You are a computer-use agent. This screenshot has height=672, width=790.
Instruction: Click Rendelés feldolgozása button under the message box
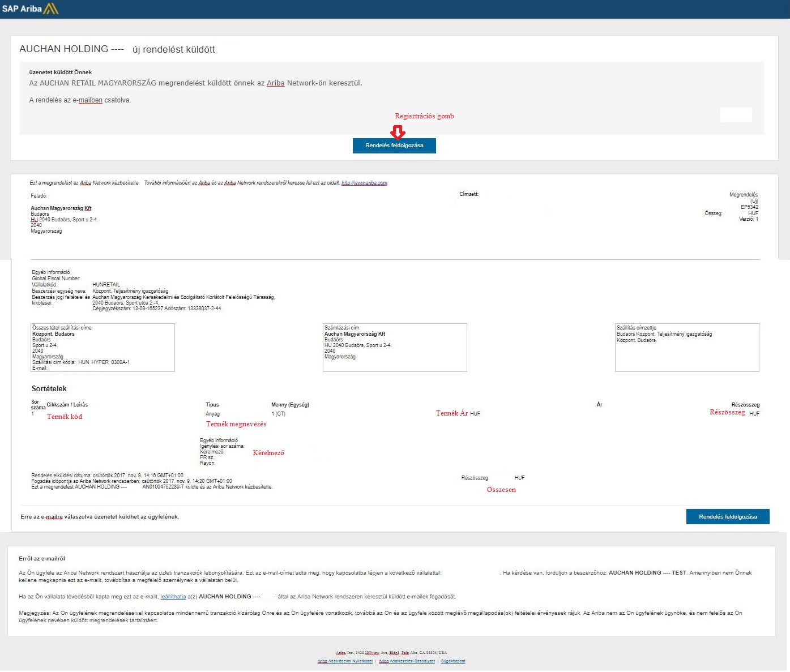[394, 145]
